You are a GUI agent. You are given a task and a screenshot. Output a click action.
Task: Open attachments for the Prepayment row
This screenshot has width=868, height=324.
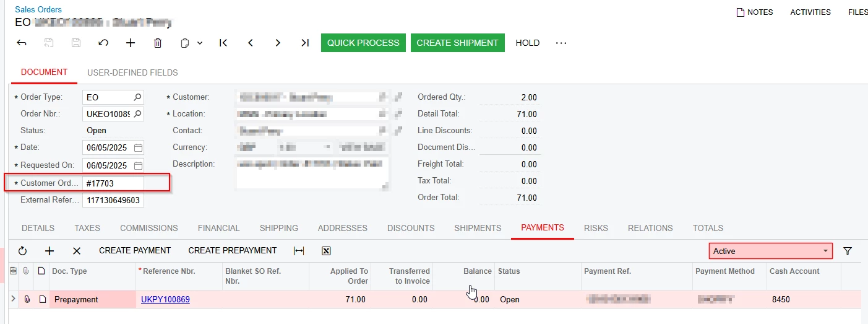27,299
